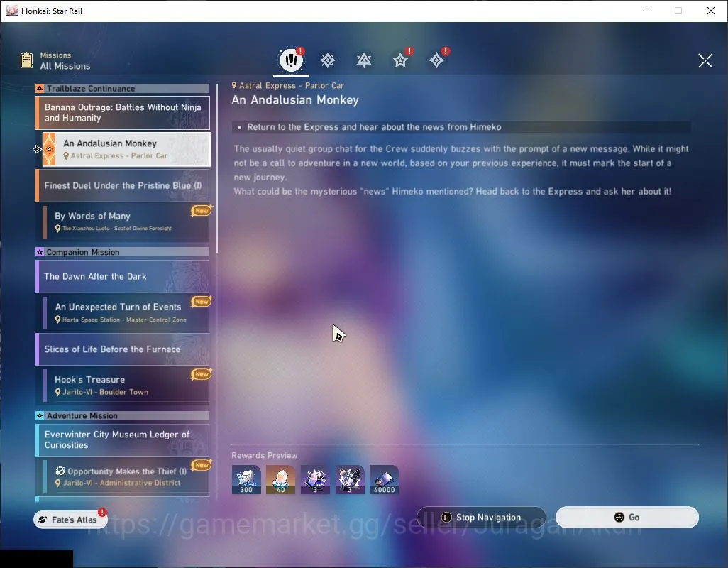Click Jarilo-VI Boulder Town location pin icon
This screenshot has height=568, width=728.
[58, 392]
